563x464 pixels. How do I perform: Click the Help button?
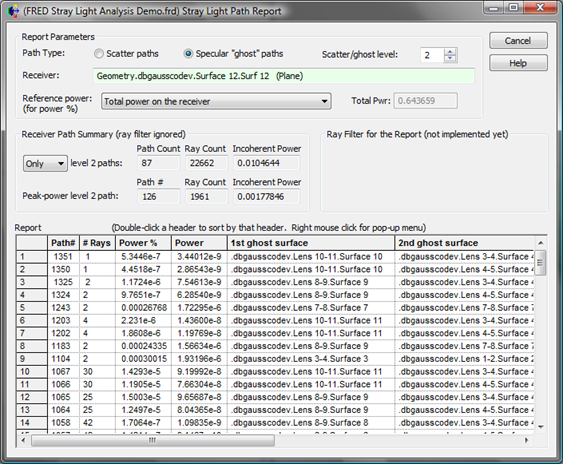518,63
